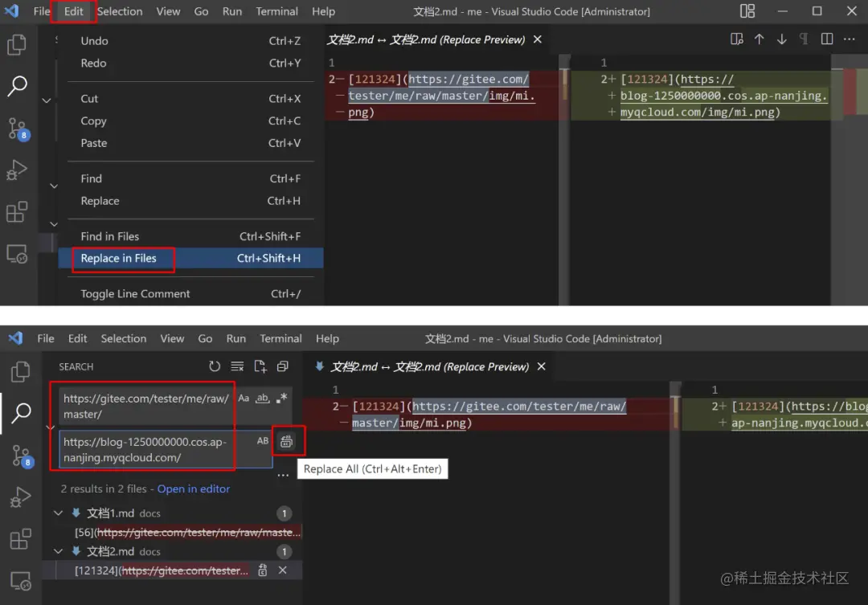868x605 pixels.
Task: Click the chevron beside the Find in Files row
Action: click(x=54, y=224)
